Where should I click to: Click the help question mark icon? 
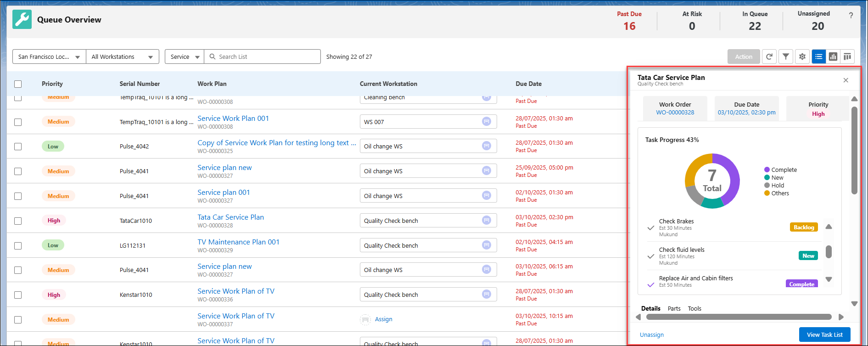click(x=851, y=15)
